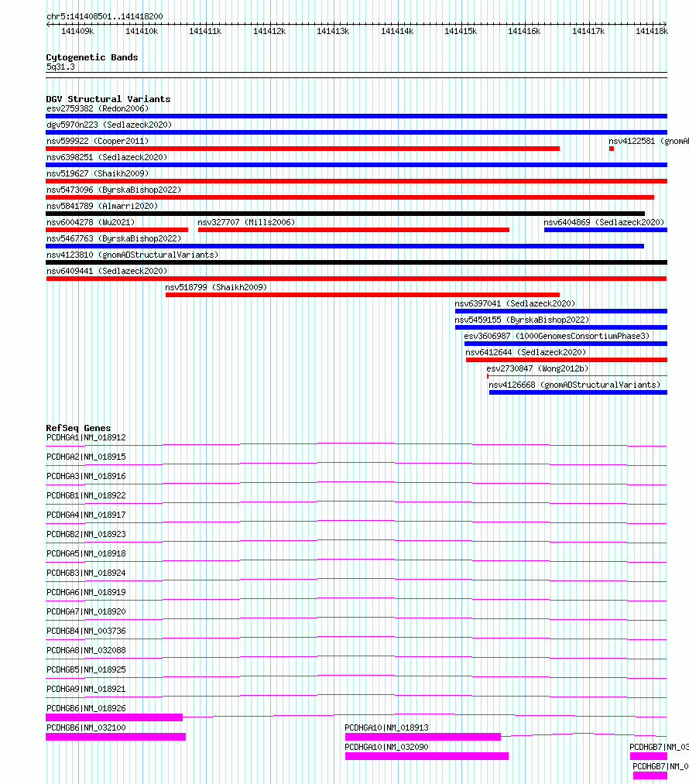The height and width of the screenshot is (784, 689).
Task: Click gene label PCDHGB6|NM_018926
Action: [86, 708]
